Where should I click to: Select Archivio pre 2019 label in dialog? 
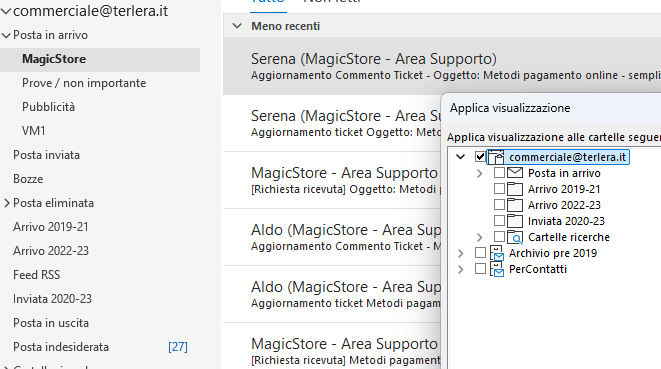click(553, 253)
